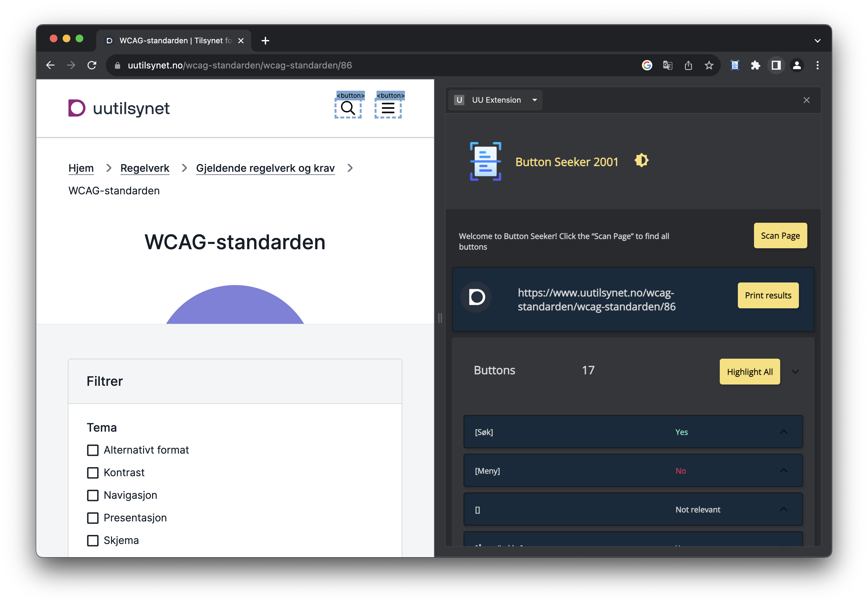Click the Button Seeker extension toolbar icon

tap(735, 65)
